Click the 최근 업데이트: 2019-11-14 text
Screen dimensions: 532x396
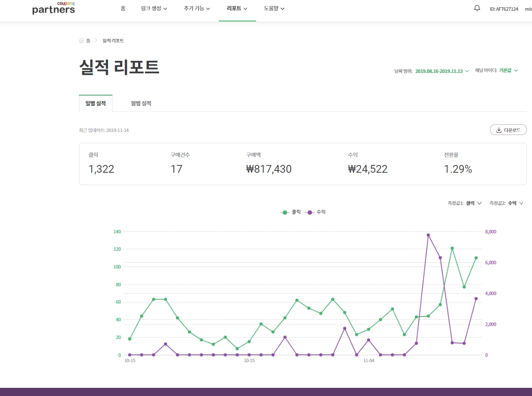click(104, 130)
